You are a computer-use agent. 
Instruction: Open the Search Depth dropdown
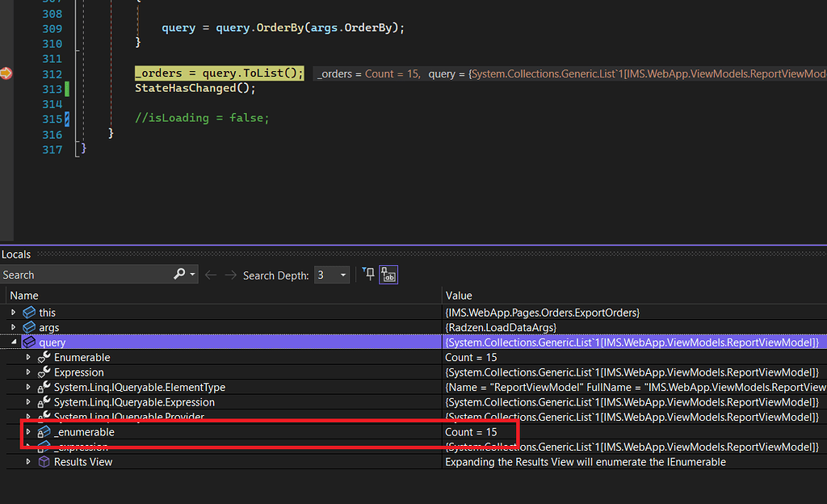342,275
